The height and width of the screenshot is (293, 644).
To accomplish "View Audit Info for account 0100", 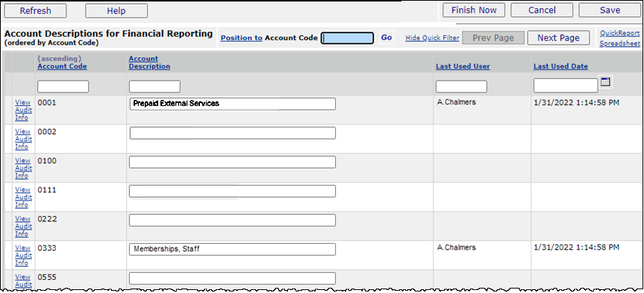I will click(22, 168).
